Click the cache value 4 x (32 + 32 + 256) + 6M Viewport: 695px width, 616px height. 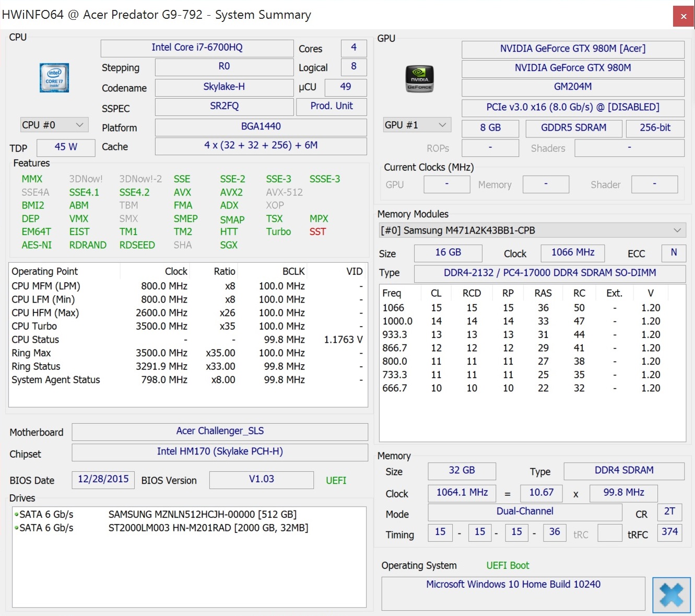(261, 146)
